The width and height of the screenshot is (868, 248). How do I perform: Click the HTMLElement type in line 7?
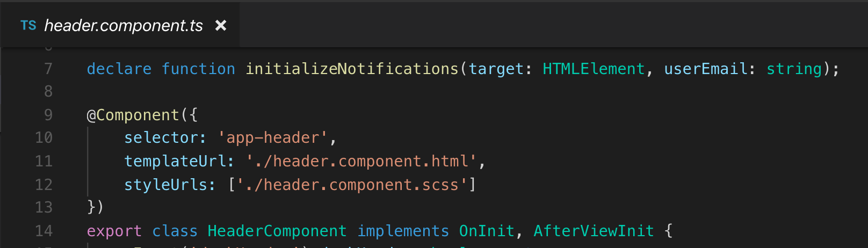click(x=593, y=69)
